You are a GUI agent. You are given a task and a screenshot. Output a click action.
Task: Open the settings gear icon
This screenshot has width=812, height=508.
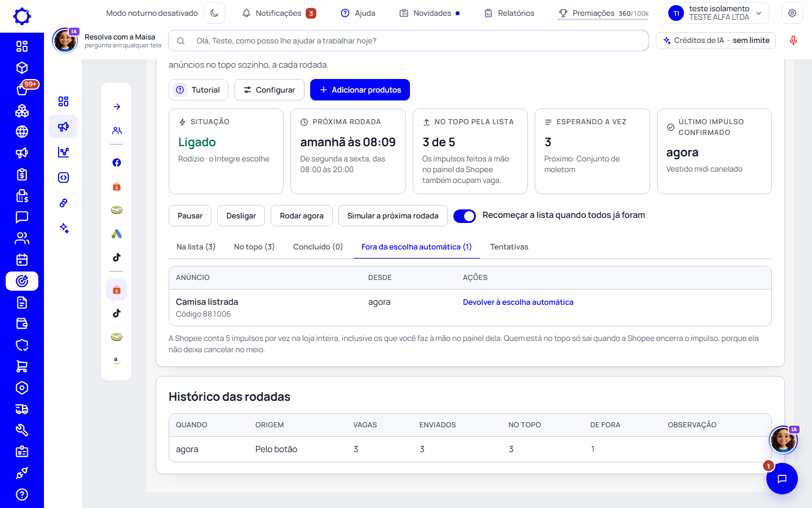(x=792, y=13)
